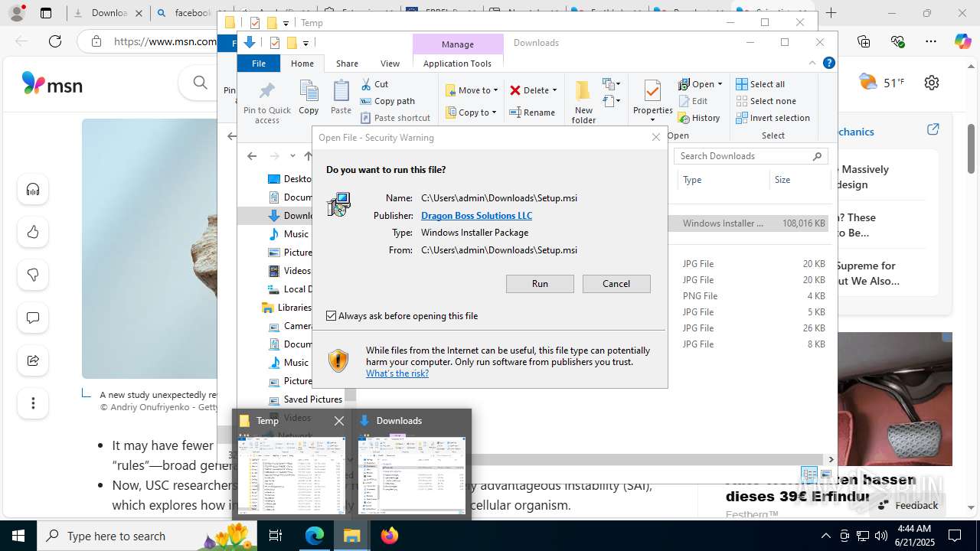Dislike the article with thumbs down
The width and height of the screenshot is (980, 551).
[x=33, y=275]
